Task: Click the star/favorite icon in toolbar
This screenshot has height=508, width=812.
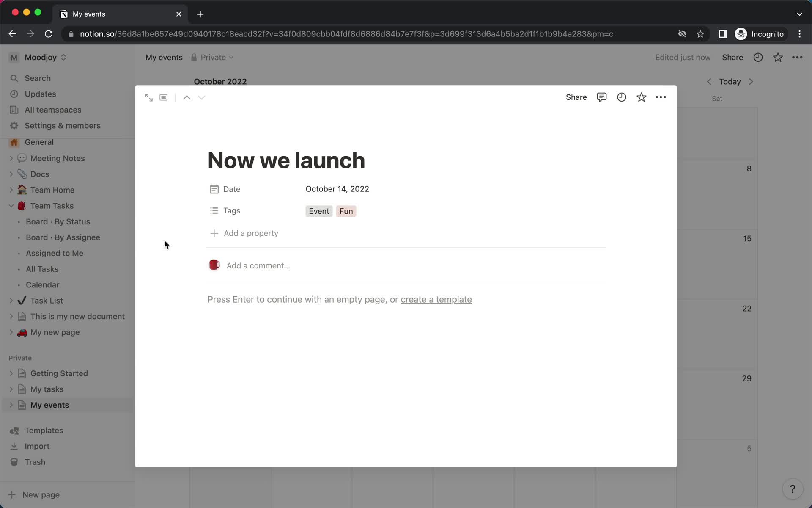Action: click(x=641, y=97)
